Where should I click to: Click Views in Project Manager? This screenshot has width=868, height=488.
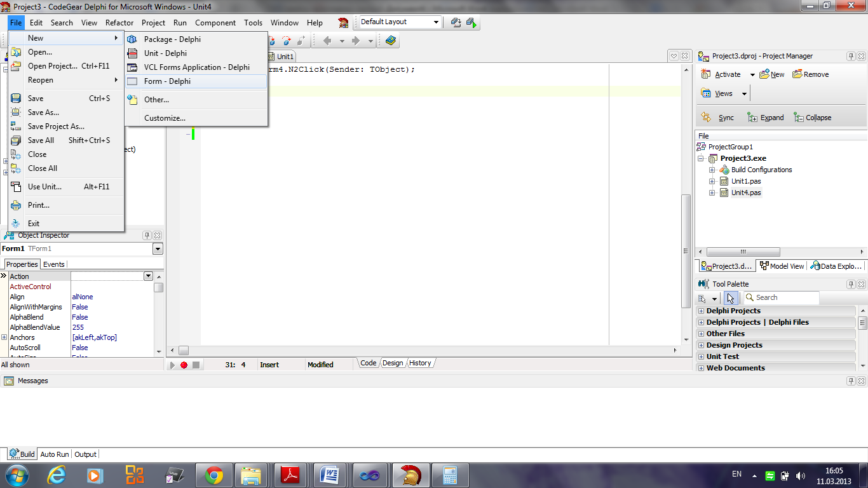click(717, 93)
